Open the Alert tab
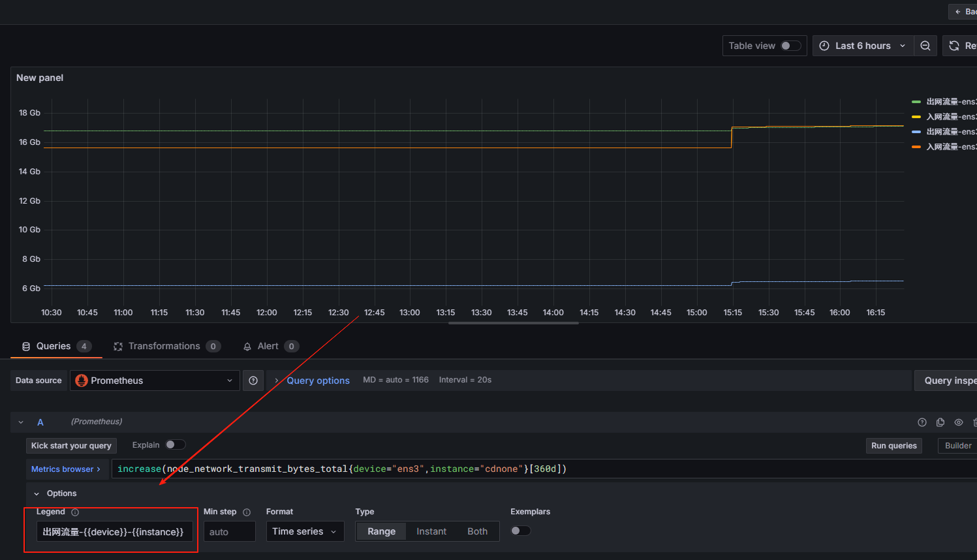Viewport: 977px width, 560px height. tap(268, 346)
